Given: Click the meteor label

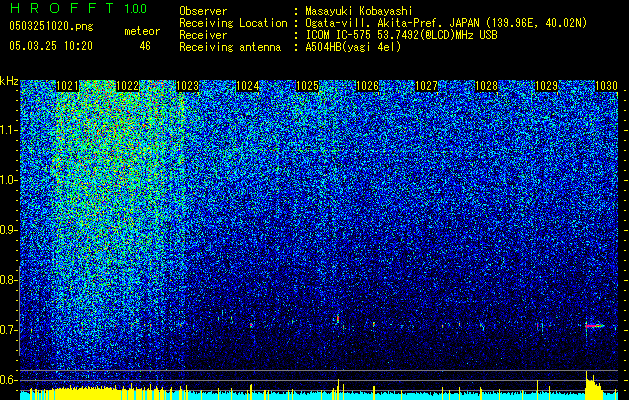Looking at the screenshot, I should [142, 31].
